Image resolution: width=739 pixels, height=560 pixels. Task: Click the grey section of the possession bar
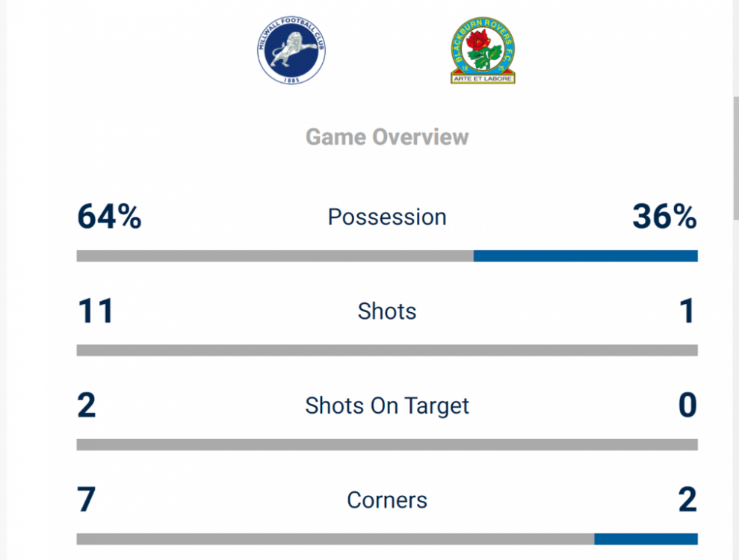click(x=274, y=256)
